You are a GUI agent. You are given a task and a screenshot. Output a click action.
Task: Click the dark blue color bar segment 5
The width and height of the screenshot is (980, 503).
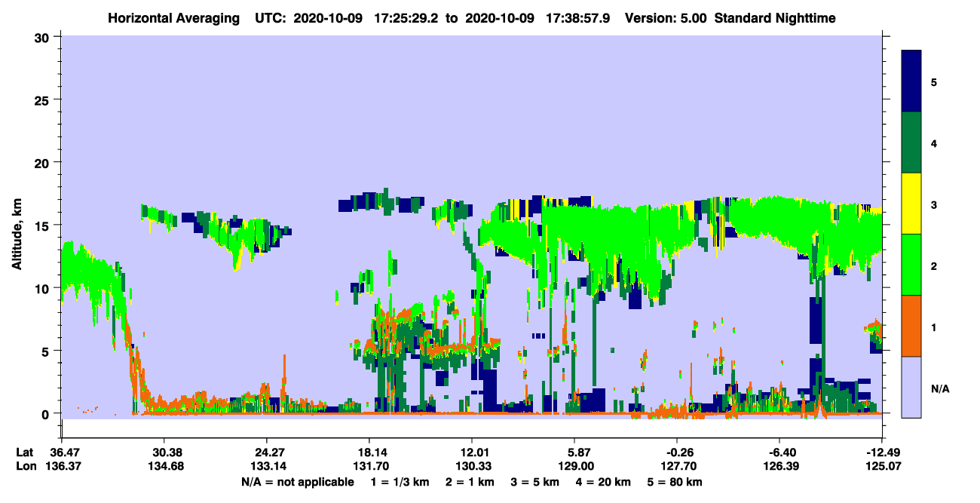click(911, 81)
